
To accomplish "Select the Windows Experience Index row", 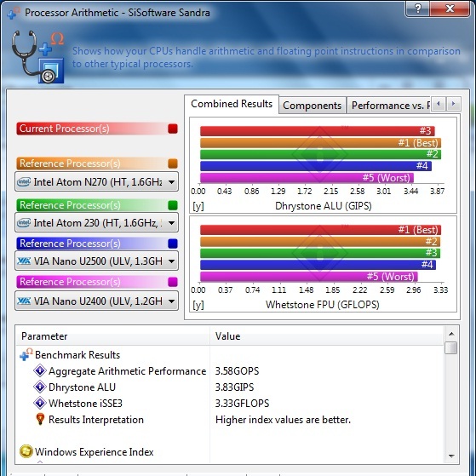I will point(230,451).
